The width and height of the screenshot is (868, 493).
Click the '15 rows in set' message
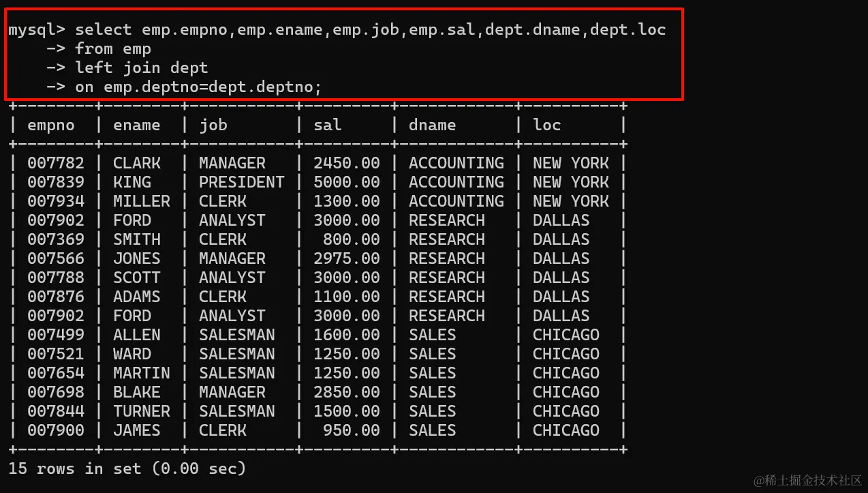point(127,468)
